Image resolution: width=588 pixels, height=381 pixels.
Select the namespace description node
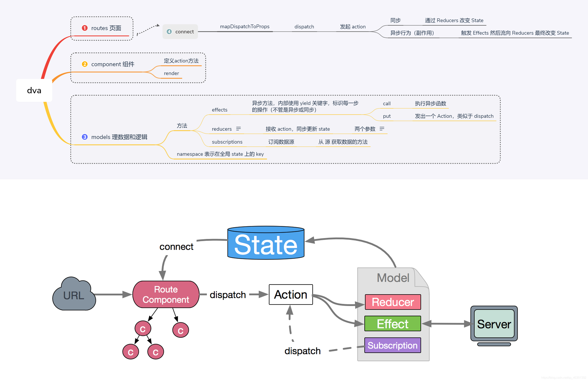[220, 154]
